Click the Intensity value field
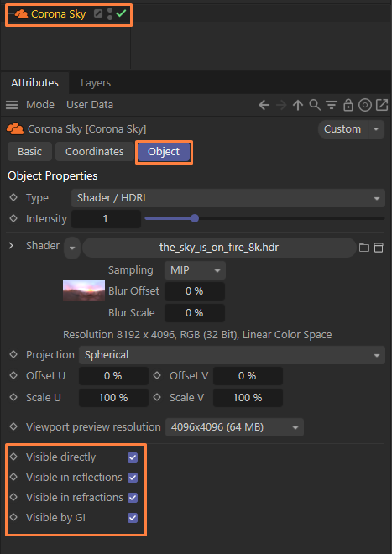Viewport: 392px width, 554px height. 106,219
